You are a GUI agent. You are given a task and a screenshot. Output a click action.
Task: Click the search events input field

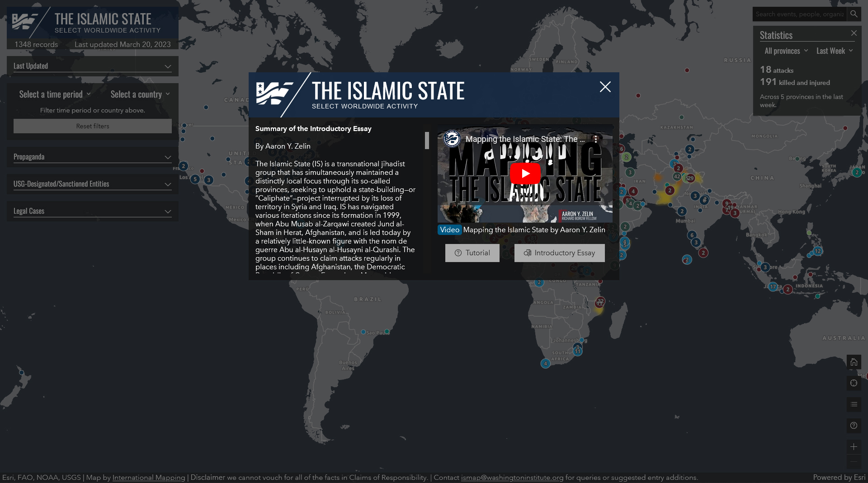(x=799, y=14)
